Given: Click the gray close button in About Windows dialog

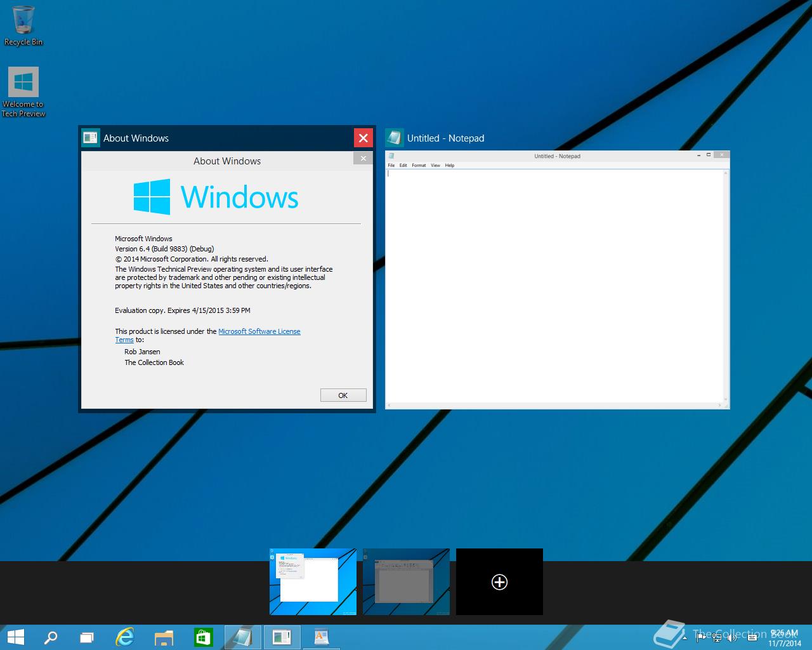Looking at the screenshot, I should coord(363,158).
